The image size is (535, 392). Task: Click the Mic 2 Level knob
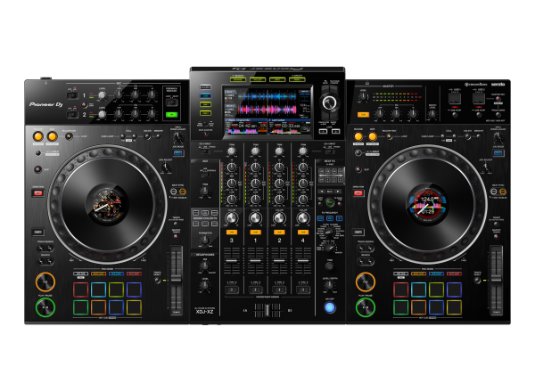[x=102, y=115]
